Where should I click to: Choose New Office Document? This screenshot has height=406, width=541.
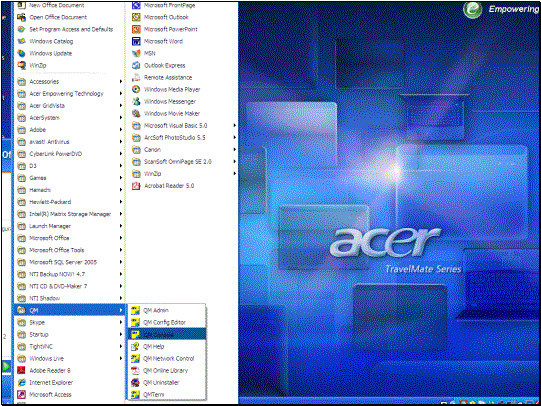69,5
